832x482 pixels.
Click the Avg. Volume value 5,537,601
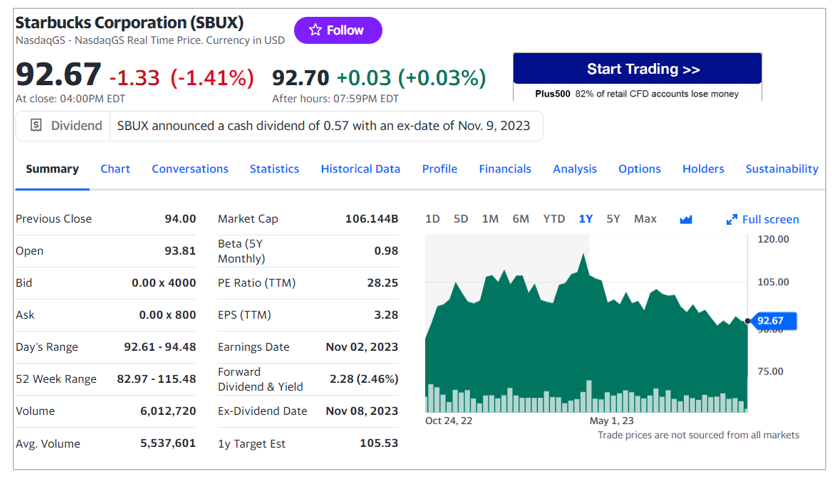pos(168,443)
